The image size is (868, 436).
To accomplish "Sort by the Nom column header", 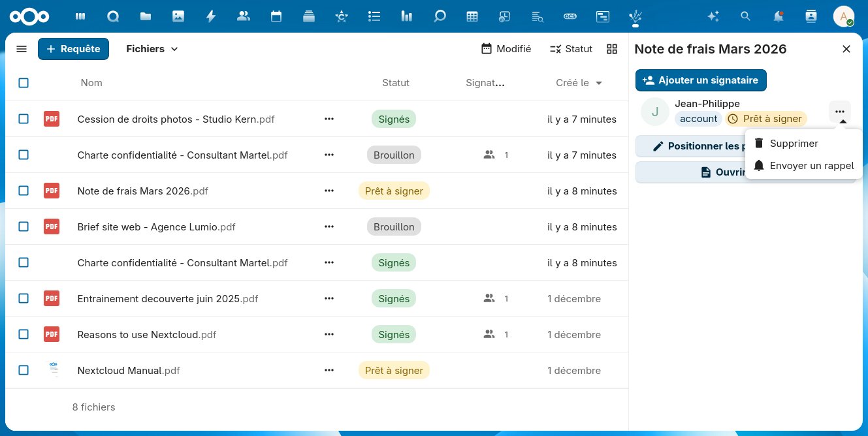I will click(91, 83).
